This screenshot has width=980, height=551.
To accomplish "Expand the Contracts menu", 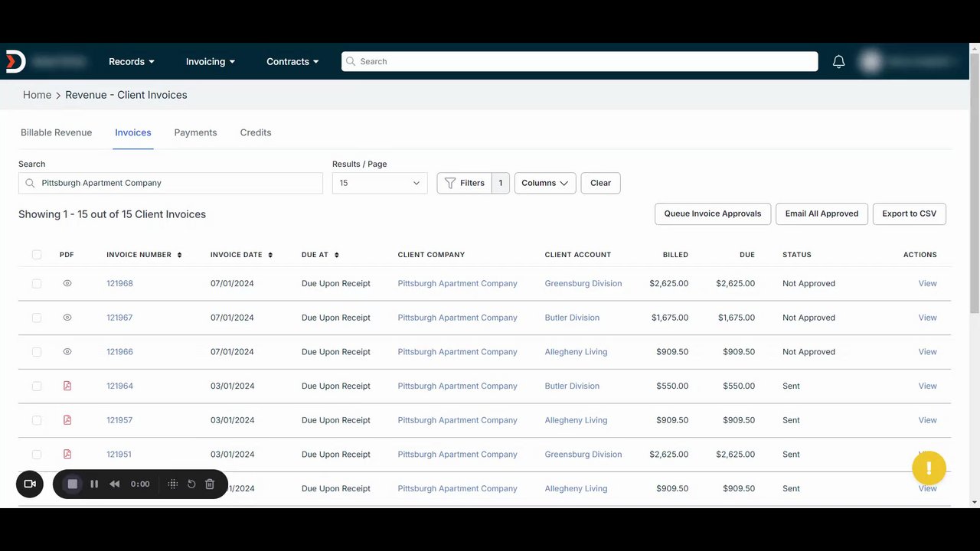I will click(x=292, y=61).
